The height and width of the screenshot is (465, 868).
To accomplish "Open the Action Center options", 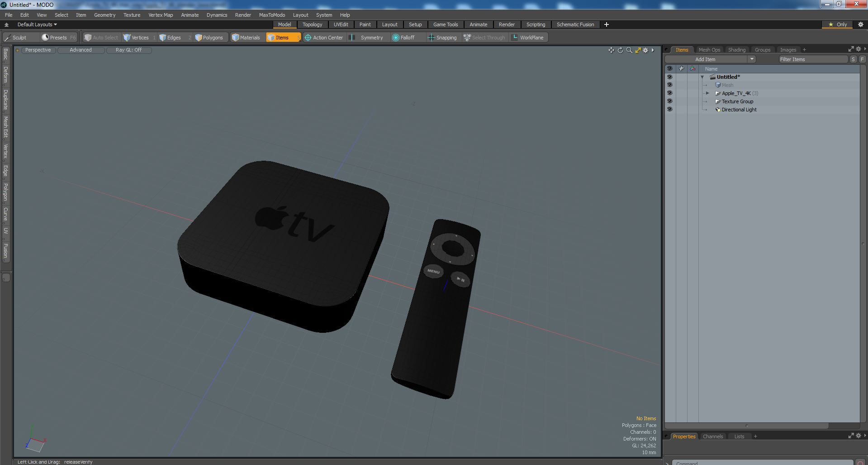I will click(324, 38).
